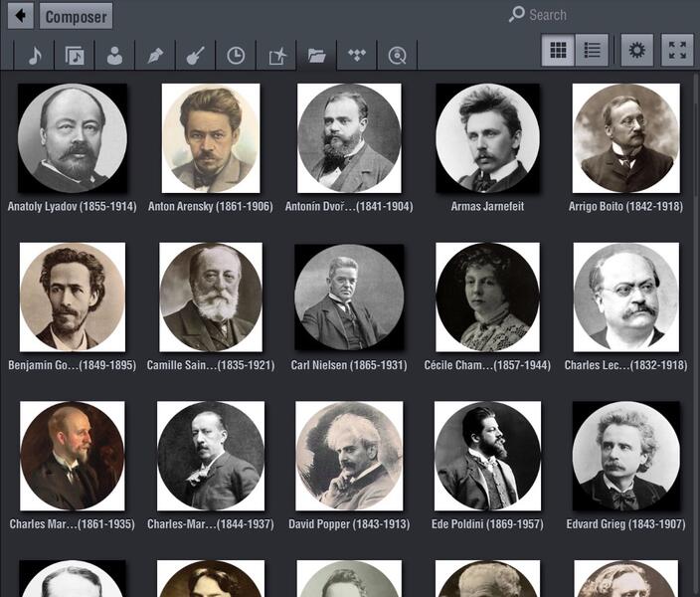Click the Composer header button
Screen dimensions: 700x597
(x=77, y=16)
